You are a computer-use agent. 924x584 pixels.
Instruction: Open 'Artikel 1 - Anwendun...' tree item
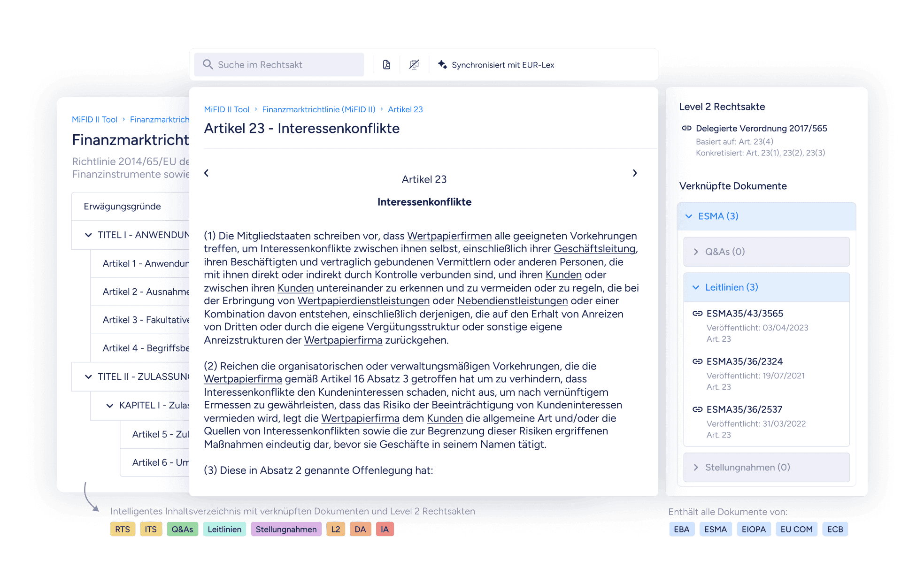click(140, 263)
